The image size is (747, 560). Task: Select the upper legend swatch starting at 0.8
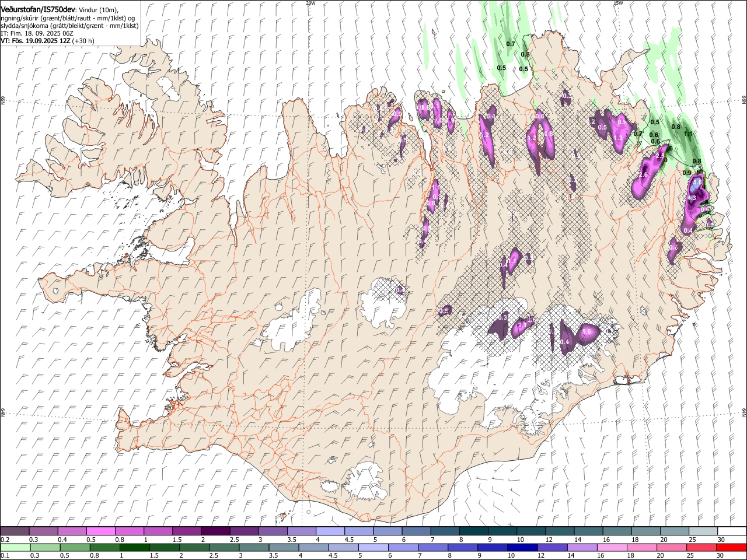129,531
